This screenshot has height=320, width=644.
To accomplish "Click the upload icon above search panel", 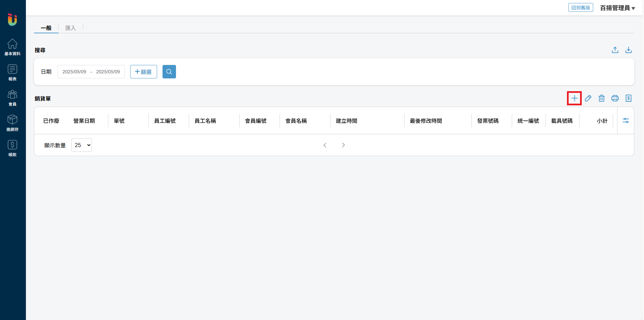I will coord(615,50).
